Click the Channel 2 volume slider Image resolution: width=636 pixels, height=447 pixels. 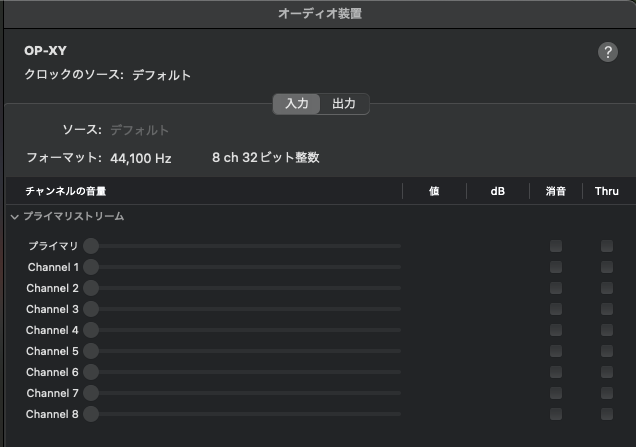[242, 288]
